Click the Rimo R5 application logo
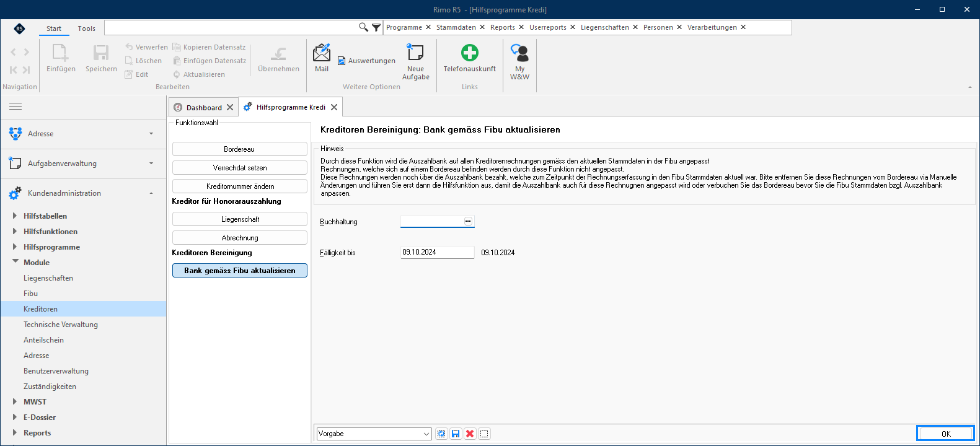The image size is (980, 446). tap(20, 28)
